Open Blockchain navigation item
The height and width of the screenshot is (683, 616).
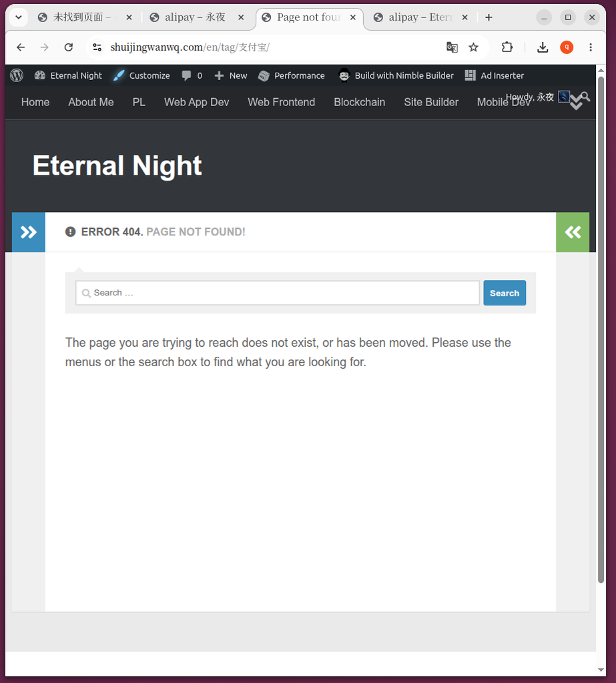tap(360, 102)
